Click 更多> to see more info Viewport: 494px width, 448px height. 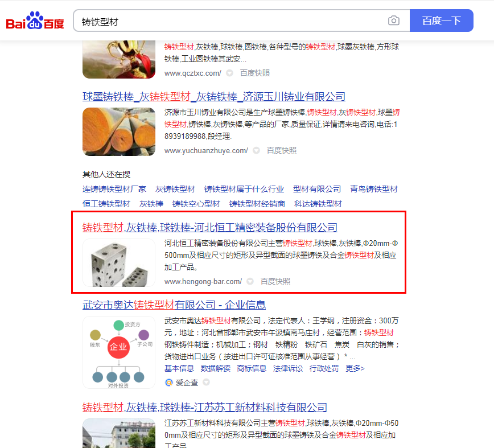coord(355,368)
